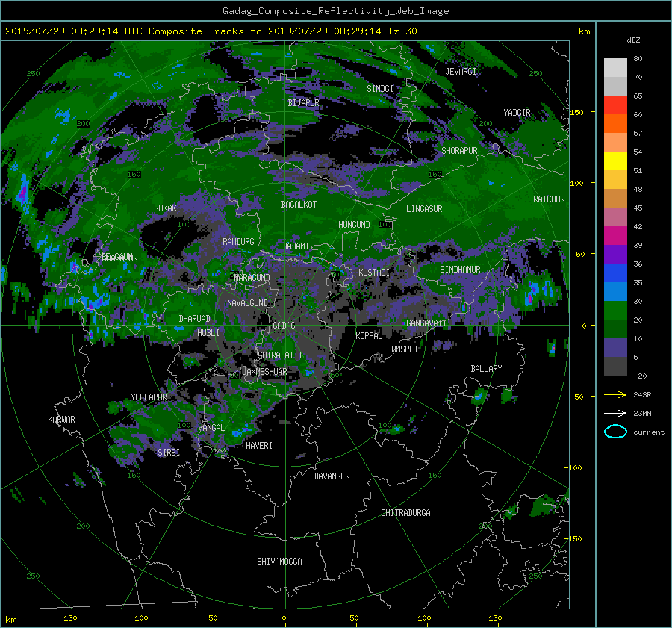This screenshot has width=672, height=628.
Task: Click the KUSTAGI label
Action: pyautogui.click(x=374, y=273)
